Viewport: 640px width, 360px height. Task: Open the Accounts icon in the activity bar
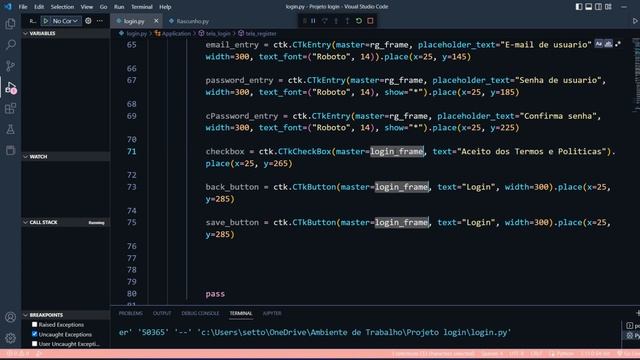[x=10, y=317]
